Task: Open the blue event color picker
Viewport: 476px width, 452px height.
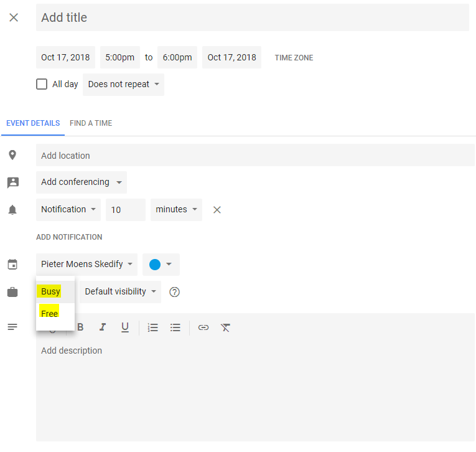Action: pos(161,265)
